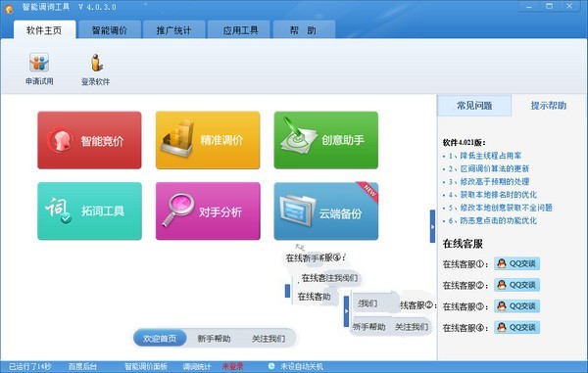Screen dimensions: 588x373
Task: Click 百度后台 in status bar
Action: point(82,366)
